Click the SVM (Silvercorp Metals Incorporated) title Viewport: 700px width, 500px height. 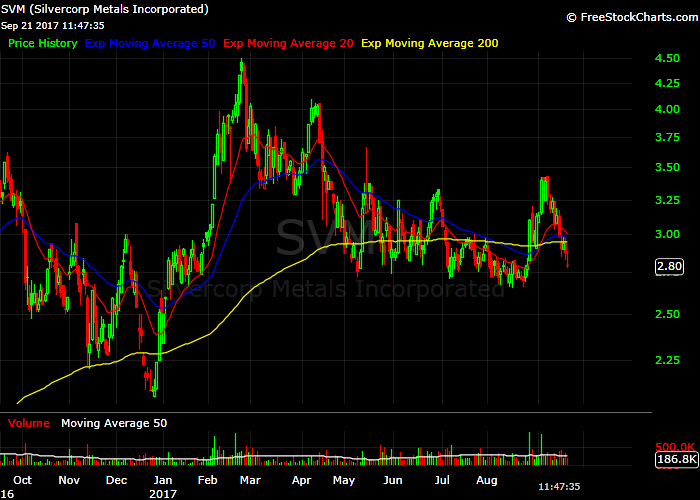coord(105,9)
